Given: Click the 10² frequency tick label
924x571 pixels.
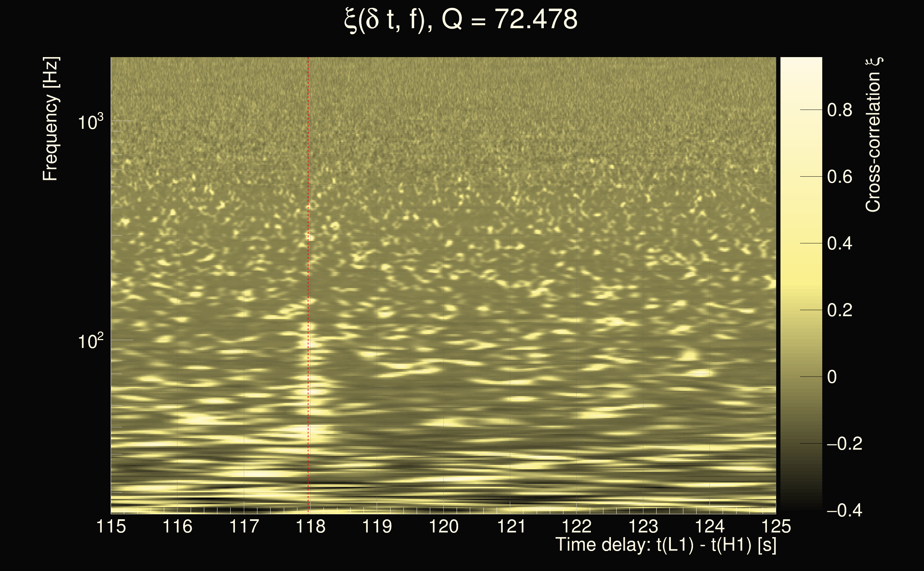Looking at the screenshot, I should click(90, 341).
